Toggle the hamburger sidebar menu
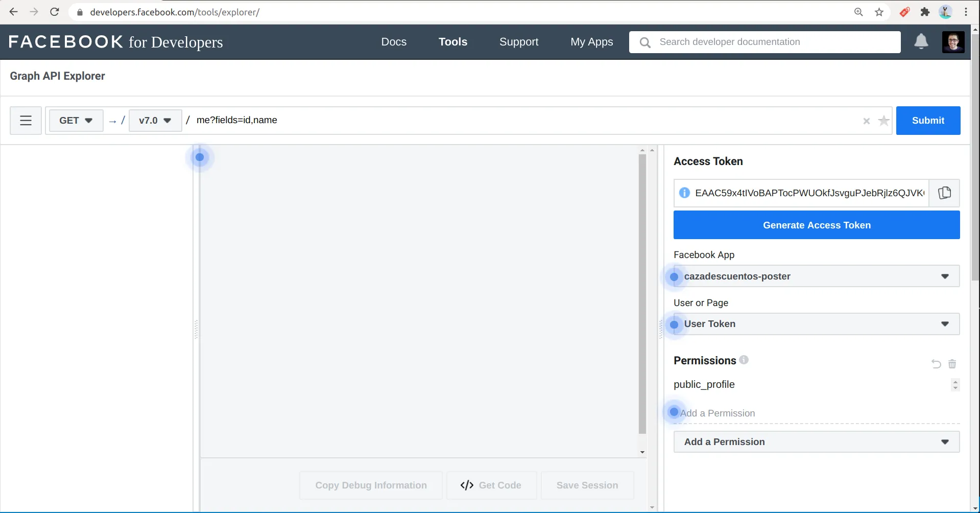 (26, 121)
